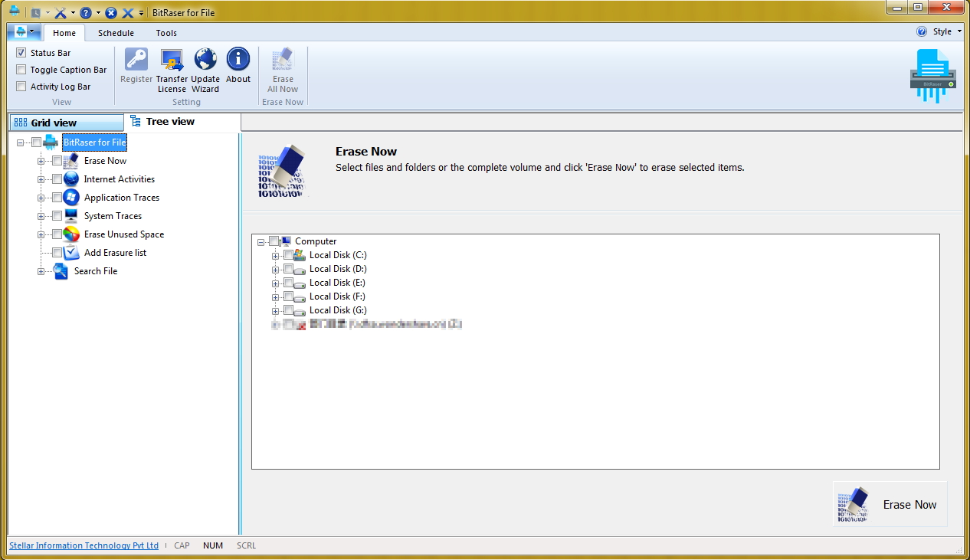The height and width of the screenshot is (560, 970).
Task: Click the Register key icon
Action: click(x=136, y=60)
